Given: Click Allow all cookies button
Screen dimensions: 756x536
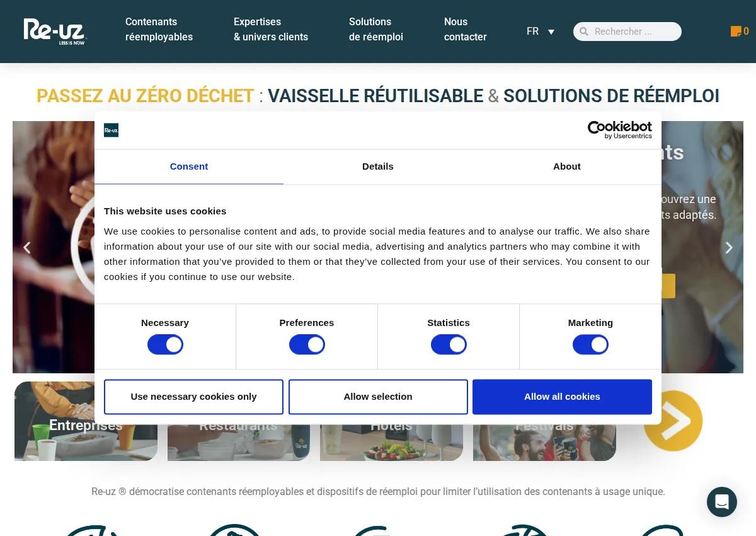Looking at the screenshot, I should [x=562, y=397].
